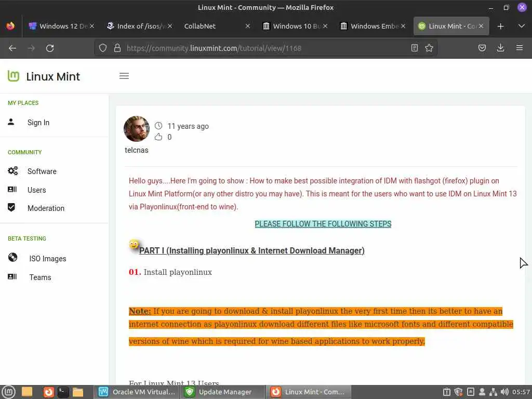Bookmark this page with the star icon
This screenshot has width=532, height=399.
pyautogui.click(x=429, y=48)
